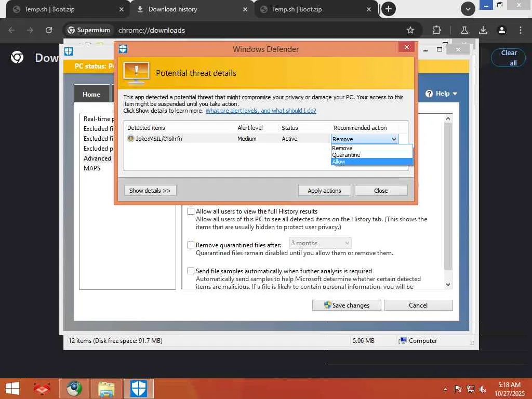Viewport: 532px width, 399px height.
Task: Click the warning monitor icon in banner
Action: [137, 74]
